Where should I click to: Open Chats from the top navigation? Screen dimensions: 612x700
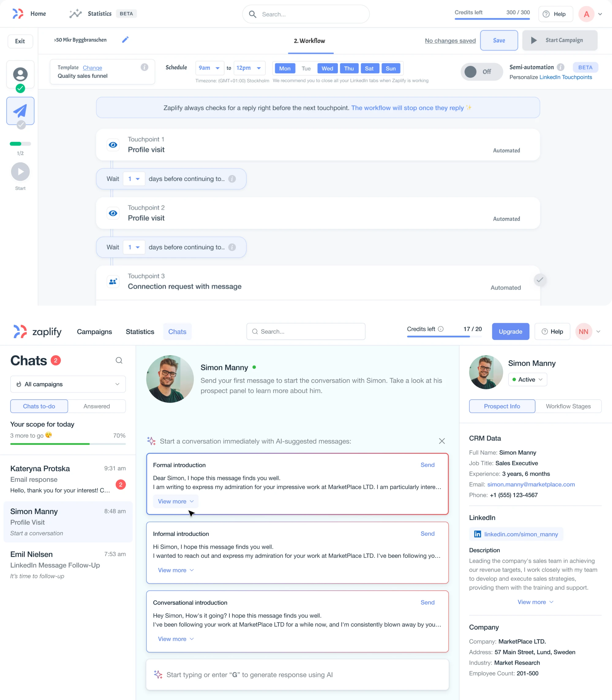click(177, 331)
